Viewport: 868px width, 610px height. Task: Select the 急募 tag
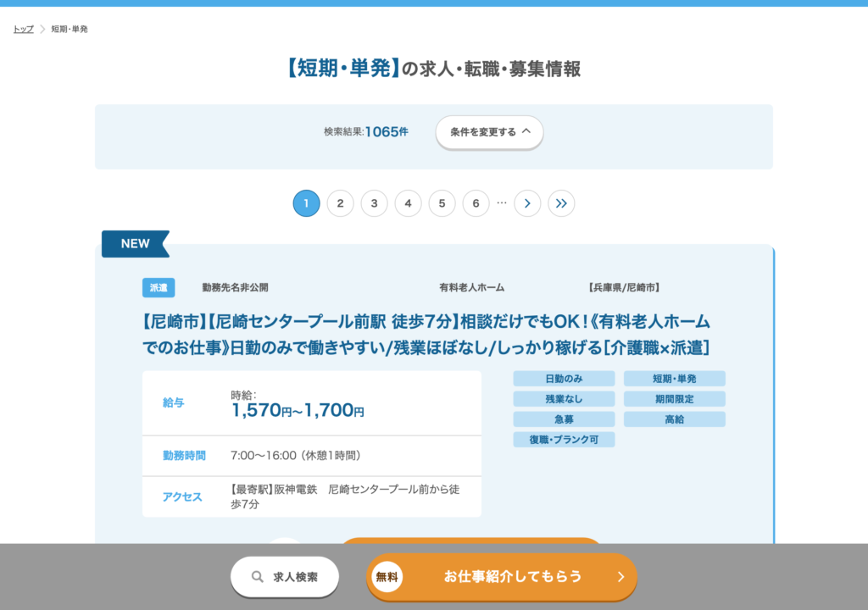click(x=564, y=419)
